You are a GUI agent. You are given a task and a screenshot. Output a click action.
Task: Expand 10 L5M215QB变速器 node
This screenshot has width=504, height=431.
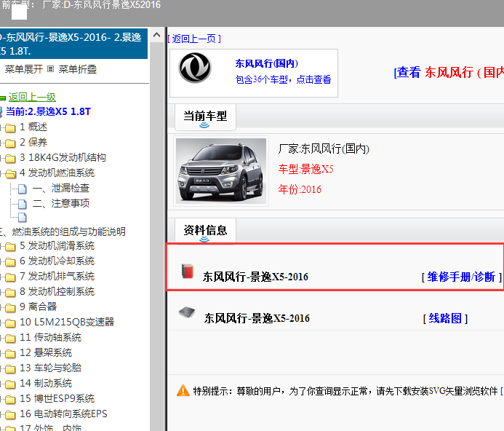(67, 322)
